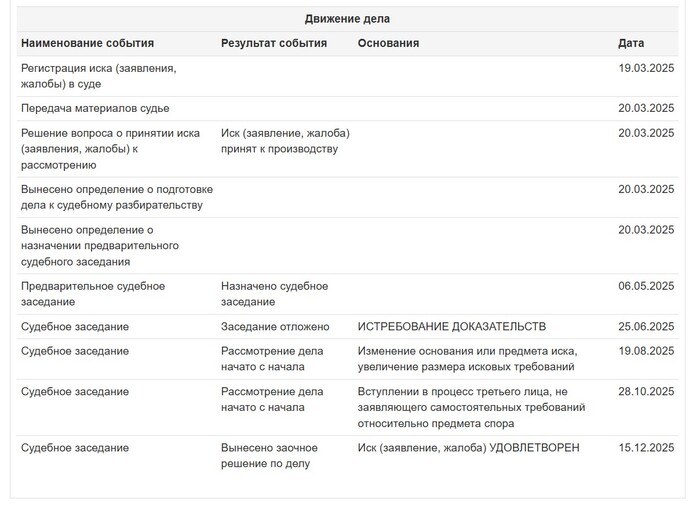Select the "принят к производству" result text

pos(279,149)
